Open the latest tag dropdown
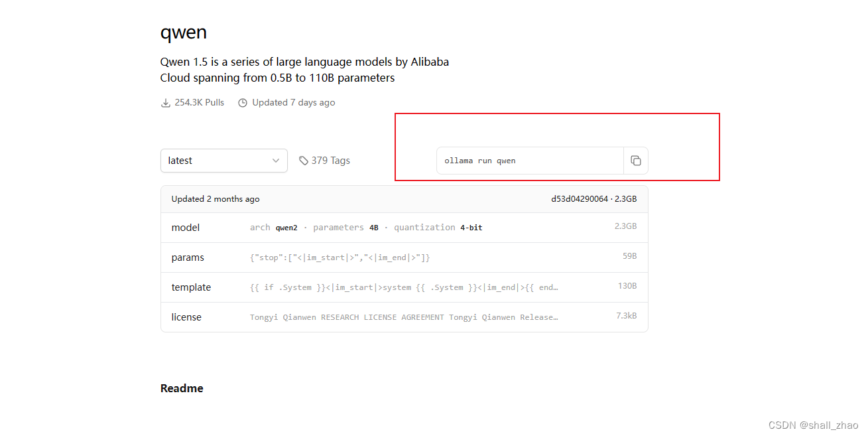 point(224,161)
